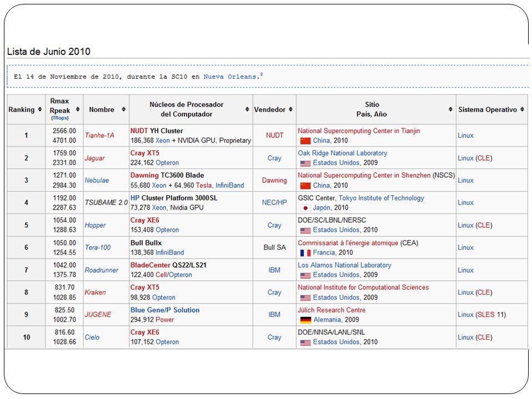Open National Supercomputing Center in Shenzhen link
This screenshot has height=399, width=532.
(x=364, y=176)
